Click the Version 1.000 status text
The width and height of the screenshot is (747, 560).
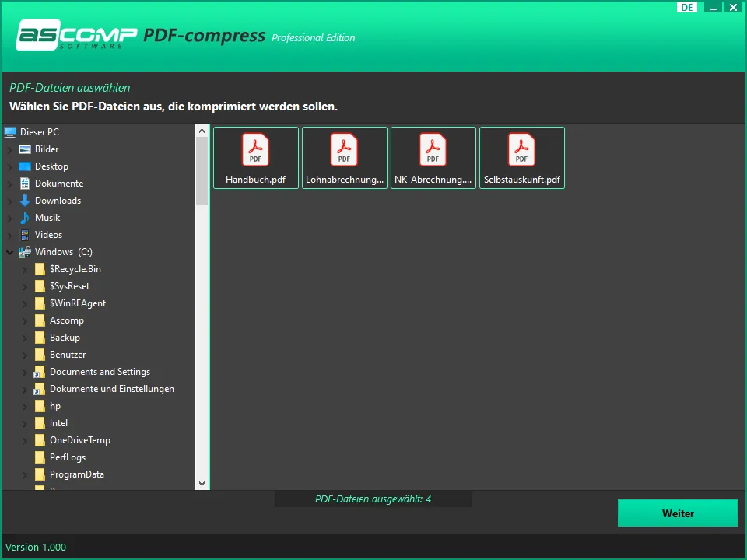pos(36,547)
